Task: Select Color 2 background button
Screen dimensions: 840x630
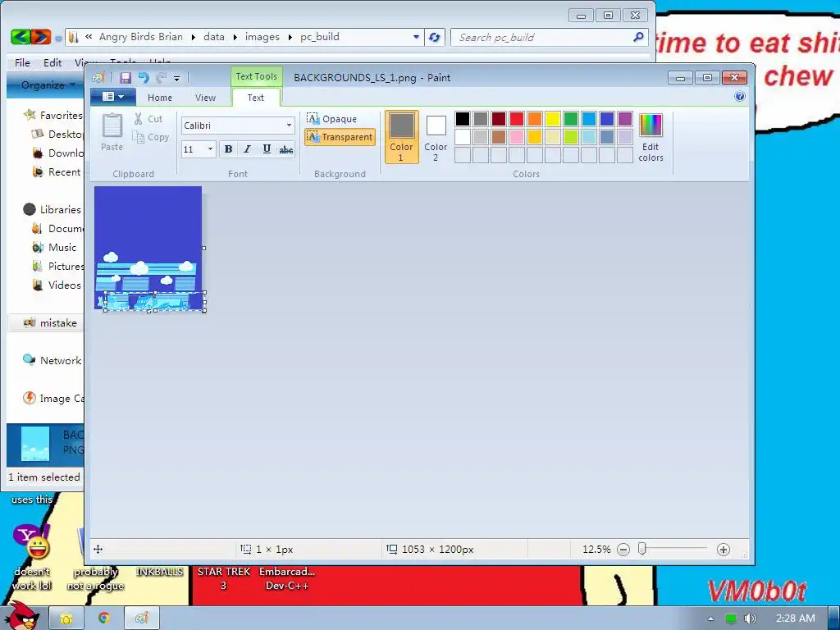Action: [x=436, y=137]
